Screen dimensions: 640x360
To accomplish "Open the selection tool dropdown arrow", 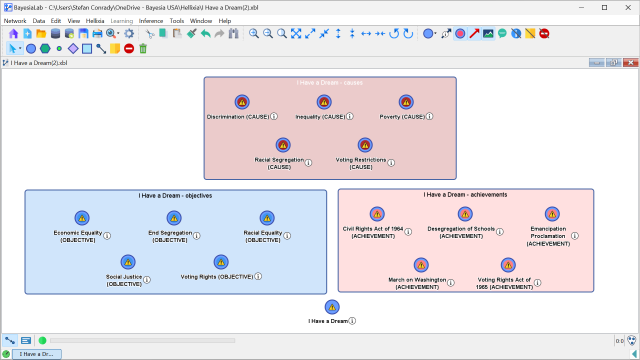I will pos(20,49).
